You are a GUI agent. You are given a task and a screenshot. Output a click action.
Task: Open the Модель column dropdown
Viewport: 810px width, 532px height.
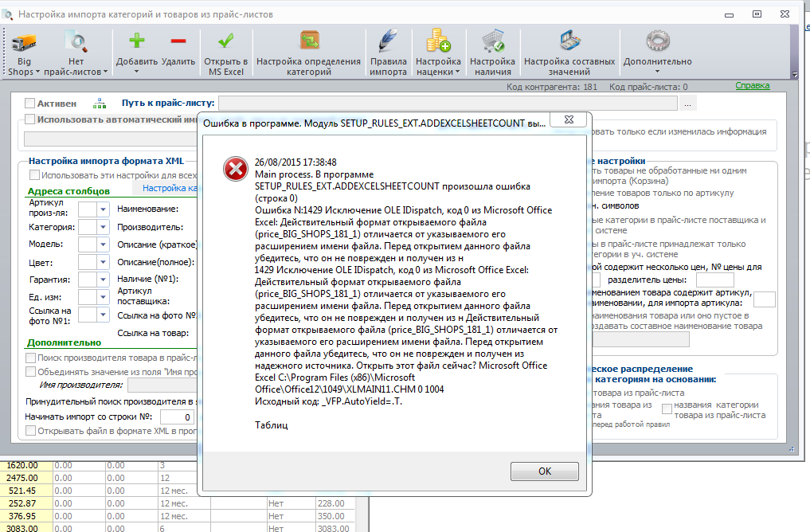pyautogui.click(x=103, y=244)
